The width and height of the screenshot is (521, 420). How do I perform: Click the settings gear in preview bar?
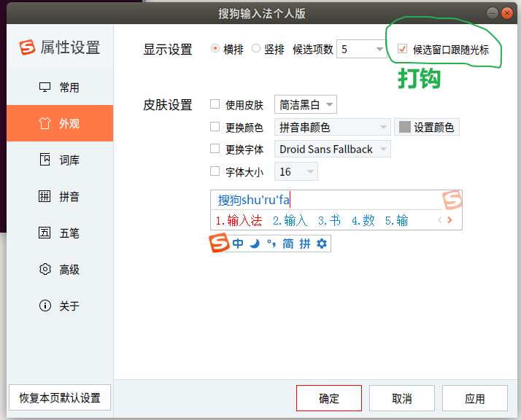[322, 244]
